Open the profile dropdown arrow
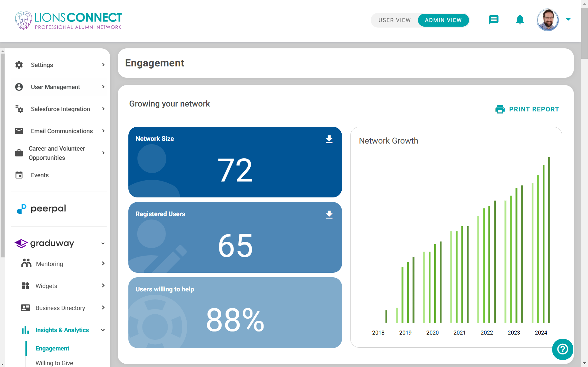 coord(568,19)
